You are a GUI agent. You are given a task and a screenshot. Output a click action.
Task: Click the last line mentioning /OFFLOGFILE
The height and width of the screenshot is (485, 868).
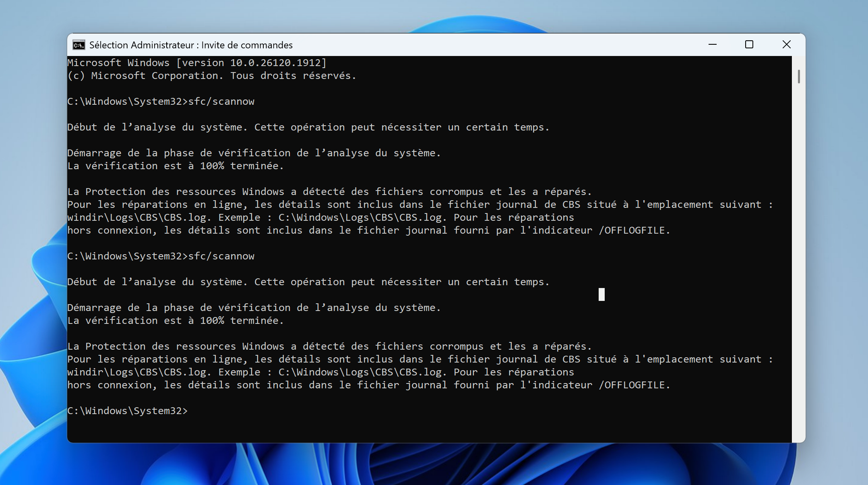point(368,385)
